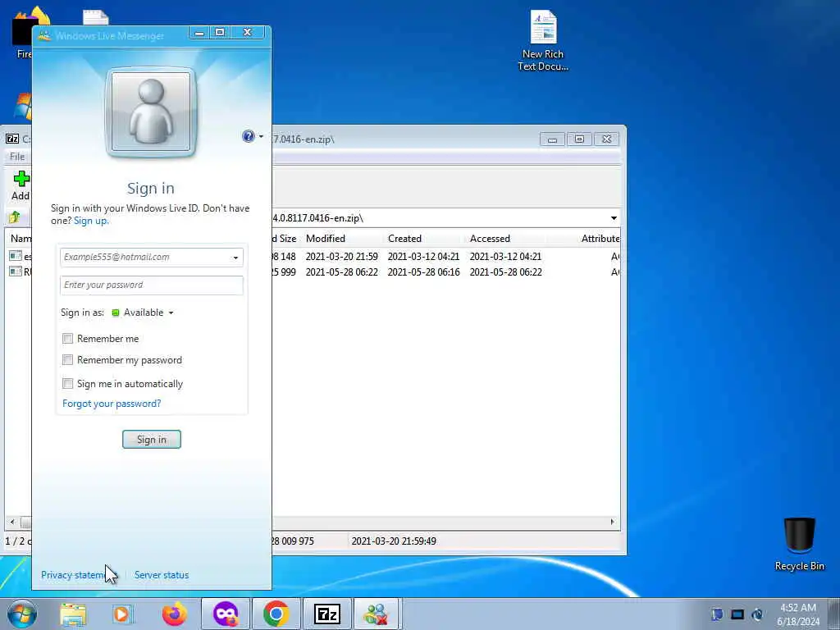Open File Explorer from the taskbar
This screenshot has height=630, width=840.
point(73,614)
